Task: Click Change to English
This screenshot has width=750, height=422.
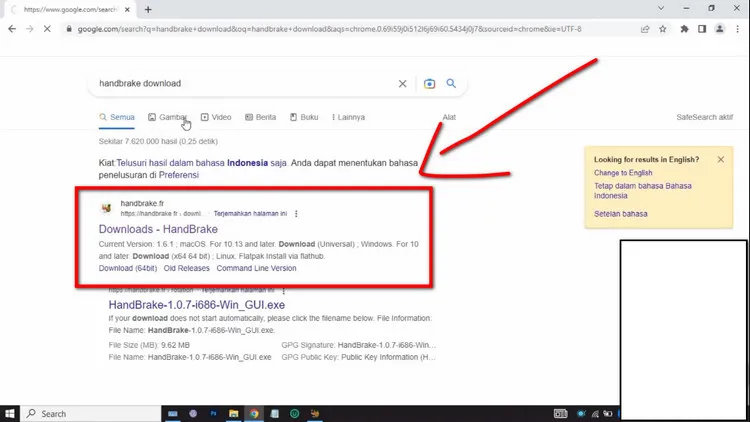Action: pyautogui.click(x=623, y=173)
